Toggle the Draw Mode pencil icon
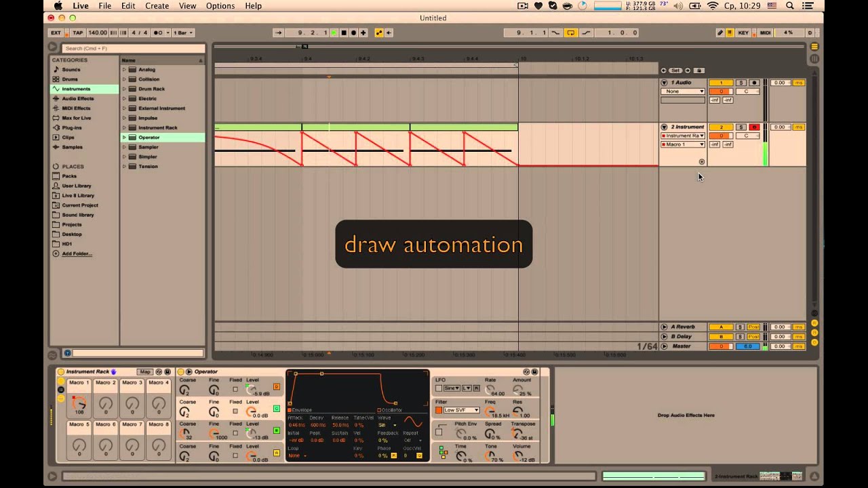Image resolution: width=868 pixels, height=488 pixels. click(x=720, y=33)
